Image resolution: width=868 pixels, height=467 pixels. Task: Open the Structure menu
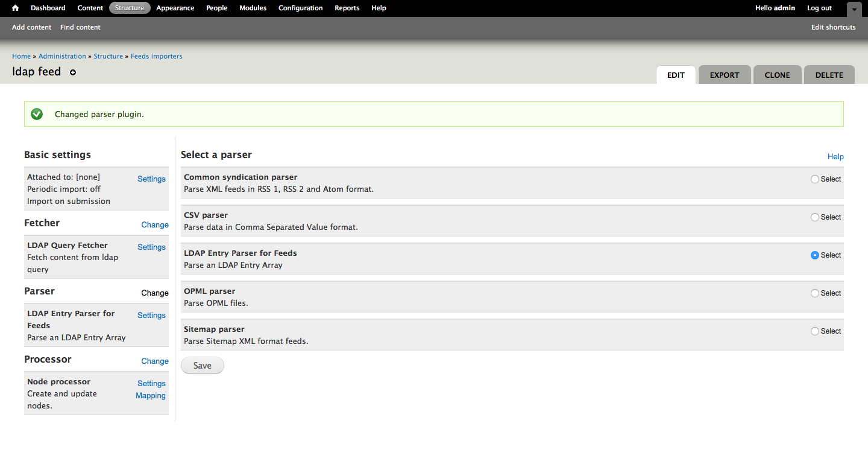point(130,8)
